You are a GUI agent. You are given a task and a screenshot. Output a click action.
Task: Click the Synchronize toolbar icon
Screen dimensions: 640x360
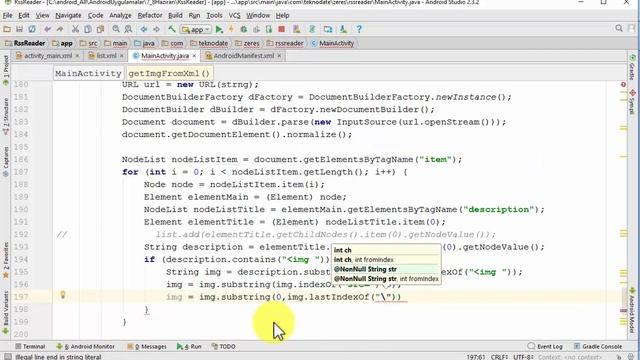[x=32, y=29]
